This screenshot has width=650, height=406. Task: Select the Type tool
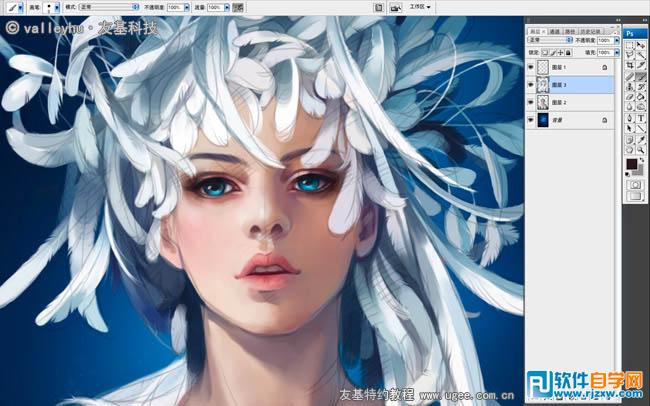641,118
